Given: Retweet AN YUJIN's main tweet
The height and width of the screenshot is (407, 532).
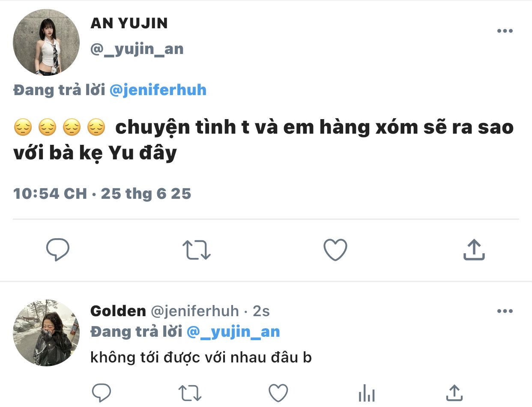Looking at the screenshot, I should point(197,250).
